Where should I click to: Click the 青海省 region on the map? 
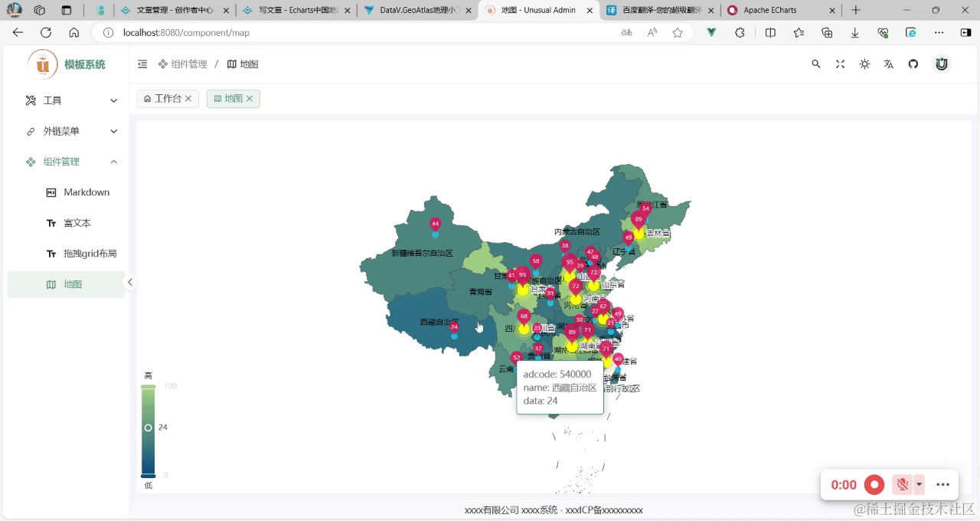click(480, 291)
